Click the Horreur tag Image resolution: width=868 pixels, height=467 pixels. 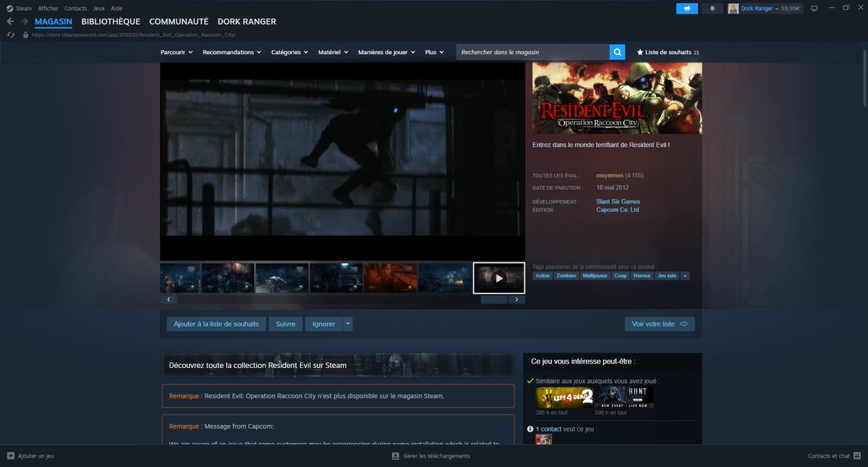pos(642,276)
